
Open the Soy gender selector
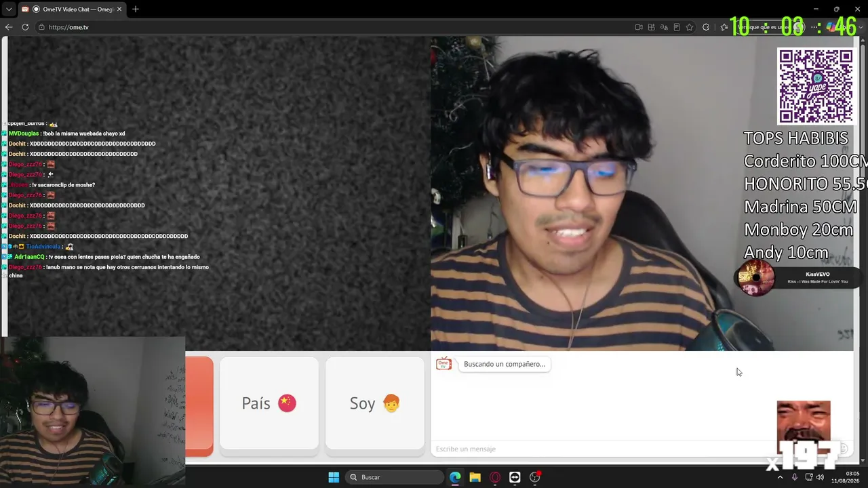coord(375,403)
